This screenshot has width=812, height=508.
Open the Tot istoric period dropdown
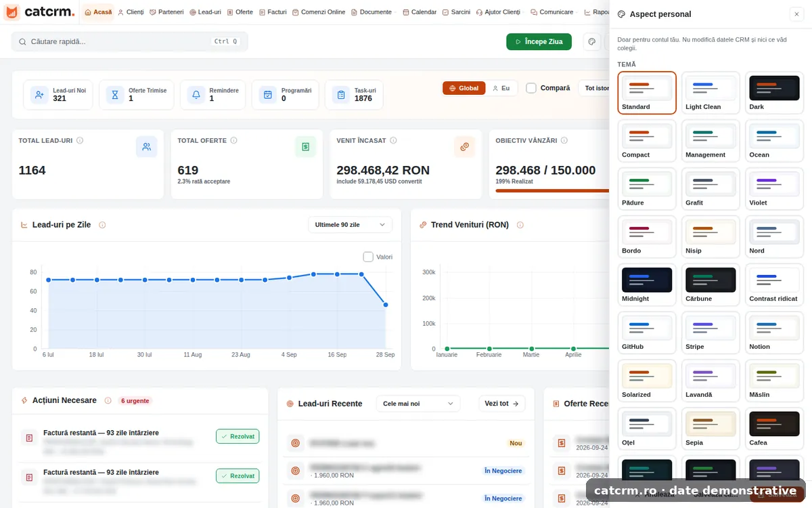point(594,88)
